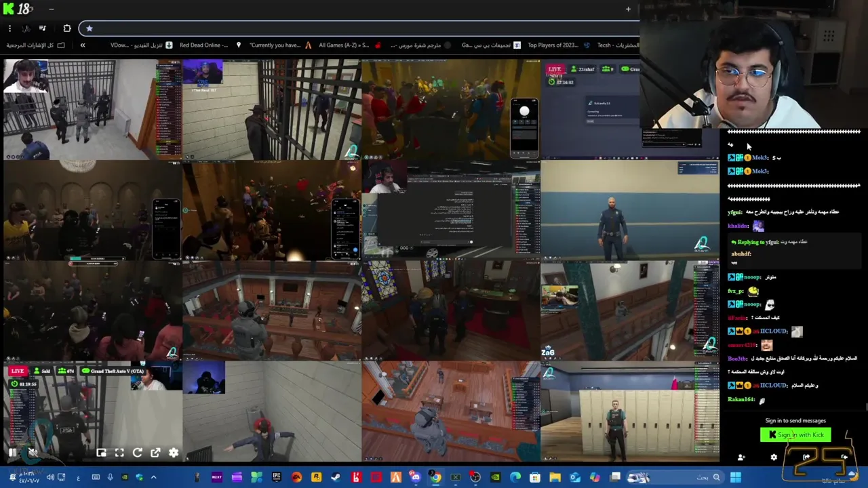Expand the hidden bookmarks overflow chevron
868x488 pixels.
click(x=83, y=45)
